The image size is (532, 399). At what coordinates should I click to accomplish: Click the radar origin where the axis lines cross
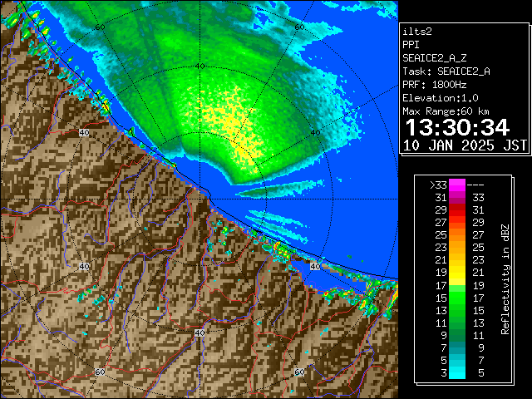coord(199,199)
